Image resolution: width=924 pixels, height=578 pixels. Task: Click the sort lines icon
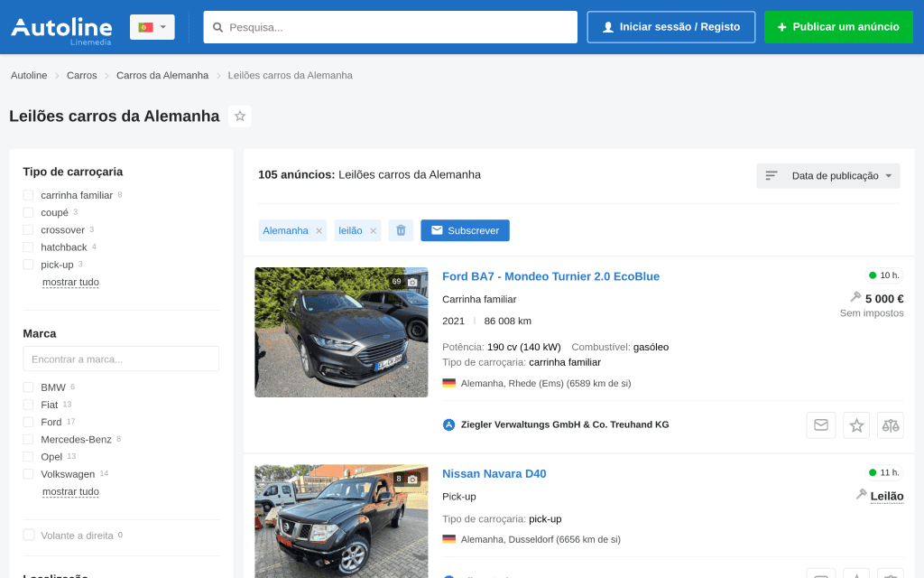coord(772,176)
